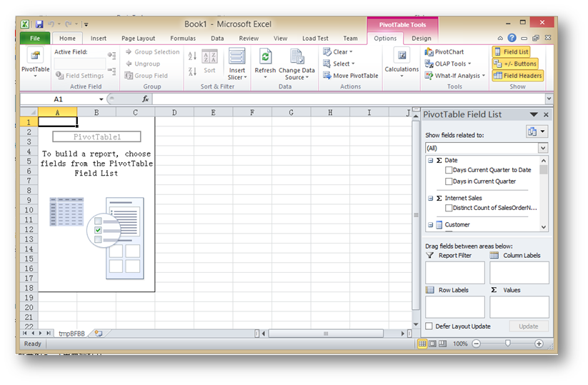Viewport: 588px width, 385px height.
Task: Enable Defer Layout Update
Action: (x=429, y=326)
